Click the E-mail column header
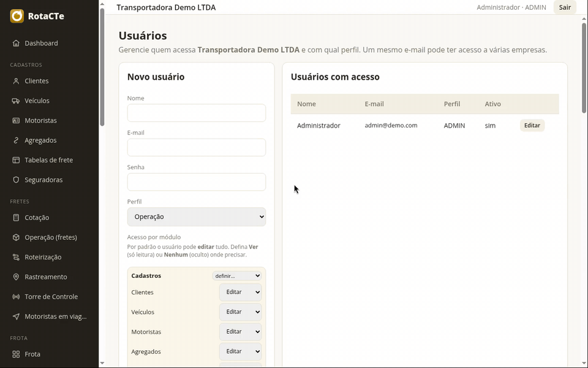The width and height of the screenshot is (588, 368). coord(374,104)
